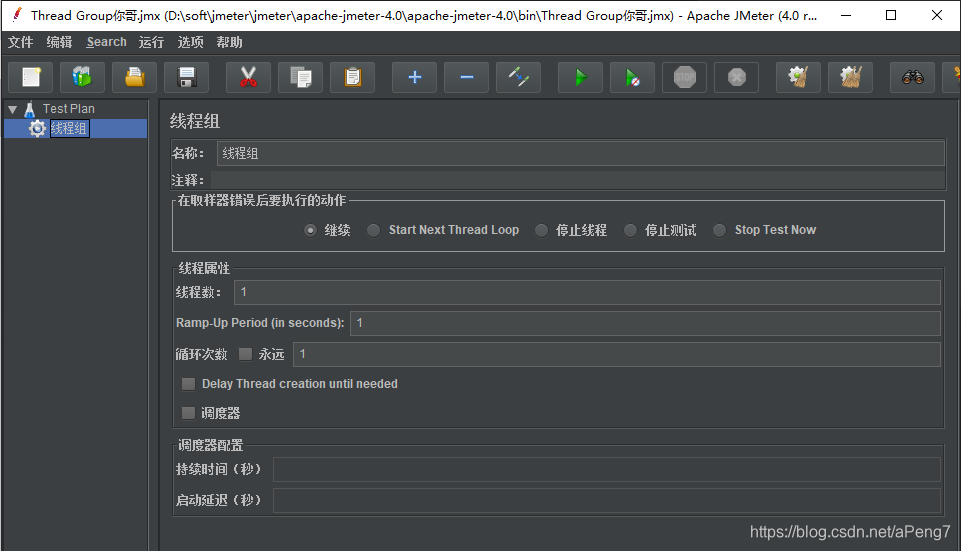Click the STOP test icon
Screen dimensions: 961x551
pyautogui.click(x=685, y=77)
